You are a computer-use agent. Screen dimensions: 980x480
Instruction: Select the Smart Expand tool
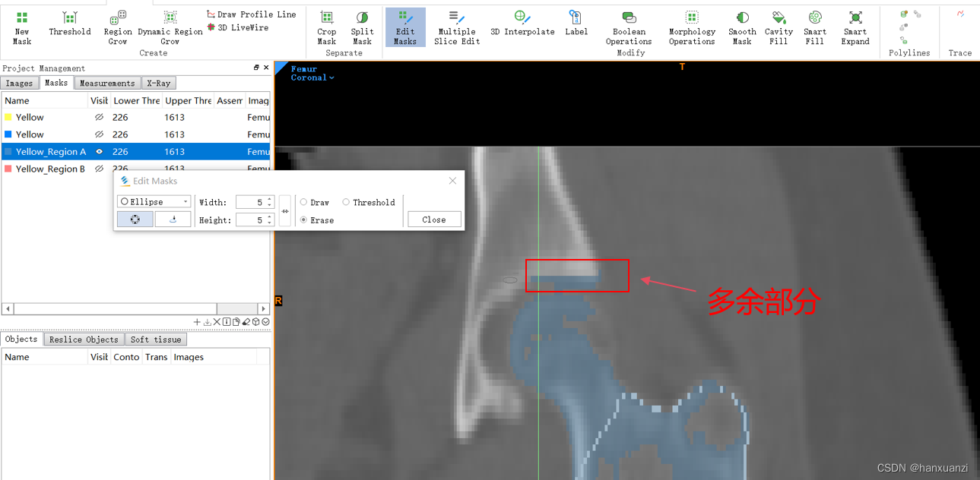(855, 28)
